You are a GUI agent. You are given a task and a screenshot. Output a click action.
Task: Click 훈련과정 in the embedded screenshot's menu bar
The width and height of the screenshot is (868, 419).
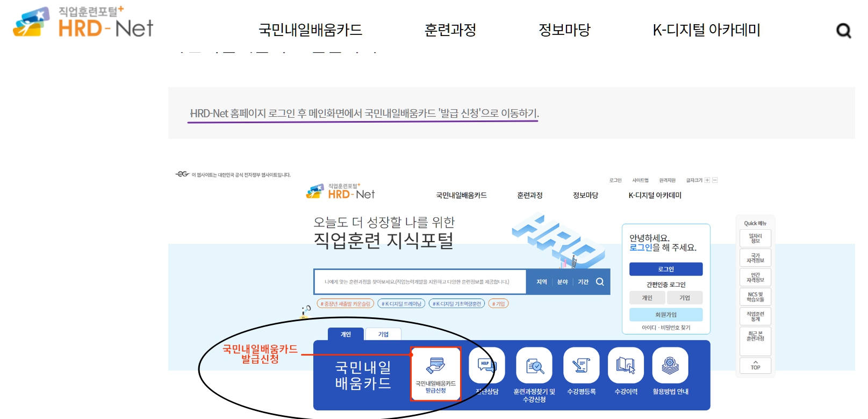click(x=529, y=195)
